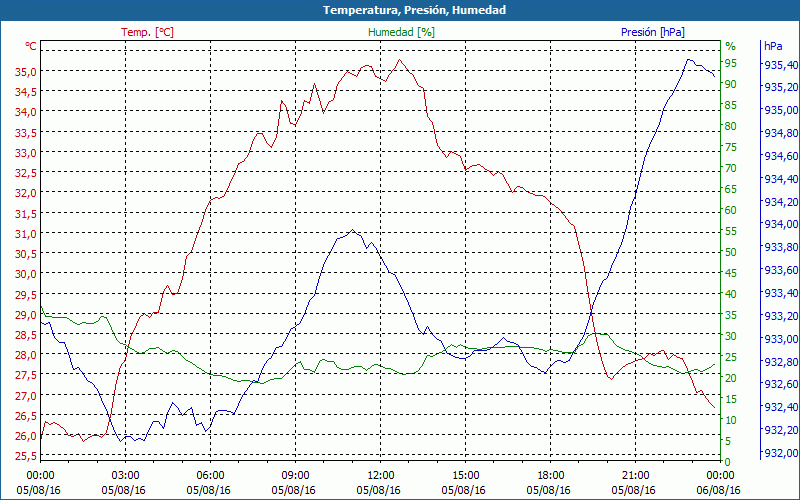Click the 935,40 pressure axis value

tap(781, 65)
